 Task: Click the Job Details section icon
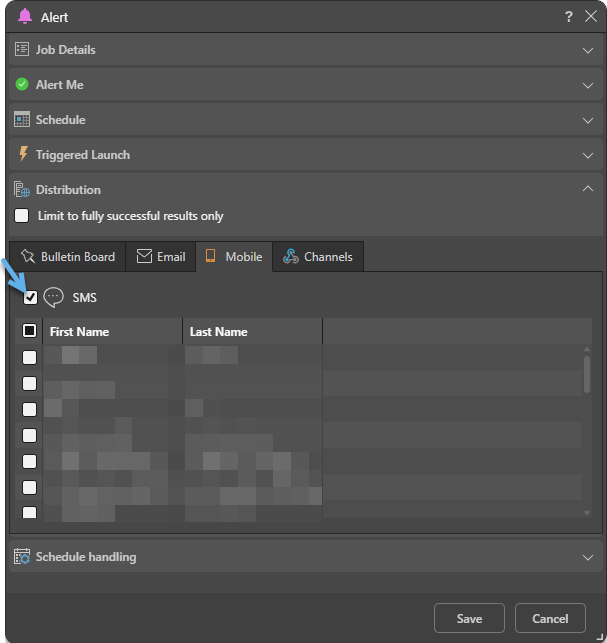pos(22,50)
